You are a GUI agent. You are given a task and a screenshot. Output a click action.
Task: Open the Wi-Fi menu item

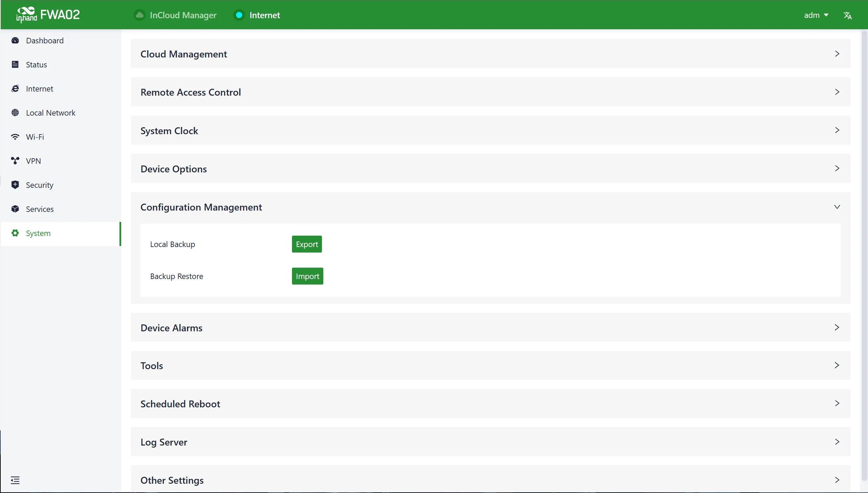click(61, 137)
